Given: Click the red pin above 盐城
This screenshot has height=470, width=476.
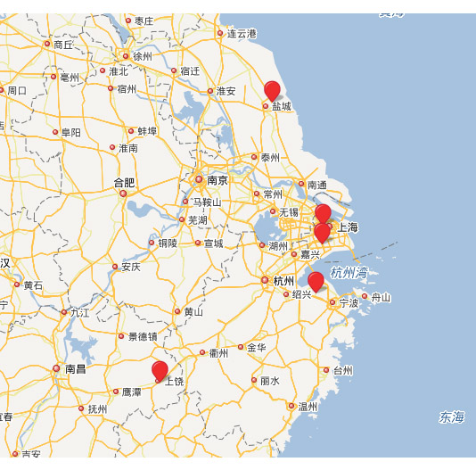Looking at the screenshot, I should (x=272, y=91).
